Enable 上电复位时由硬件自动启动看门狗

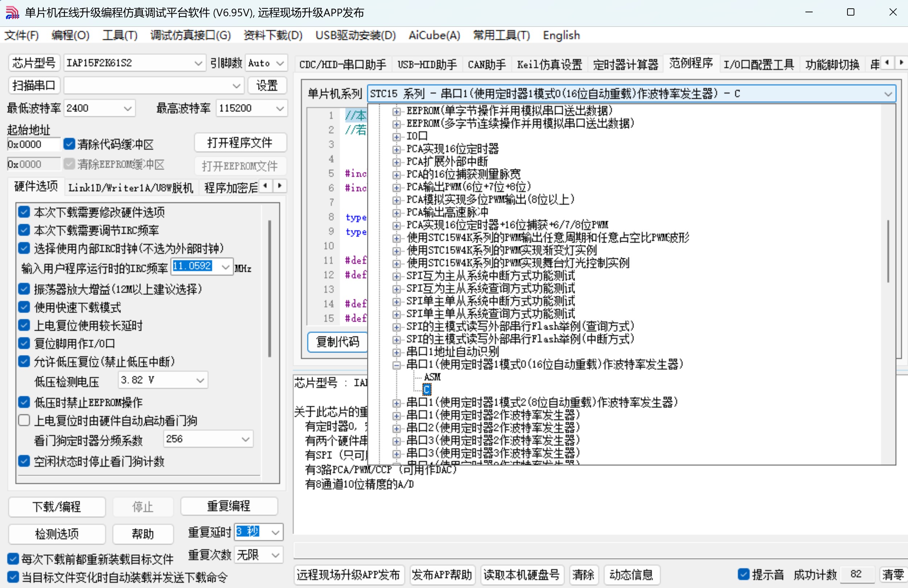[24, 420]
